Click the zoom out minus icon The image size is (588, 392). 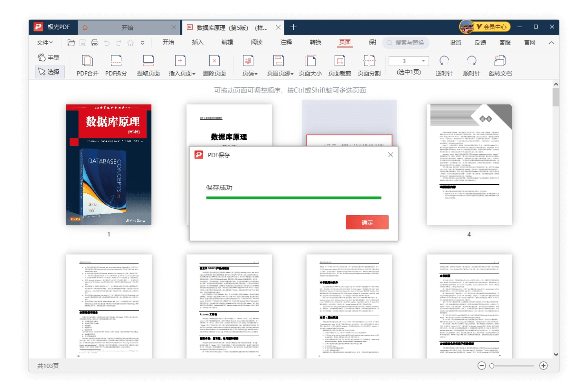point(481,366)
